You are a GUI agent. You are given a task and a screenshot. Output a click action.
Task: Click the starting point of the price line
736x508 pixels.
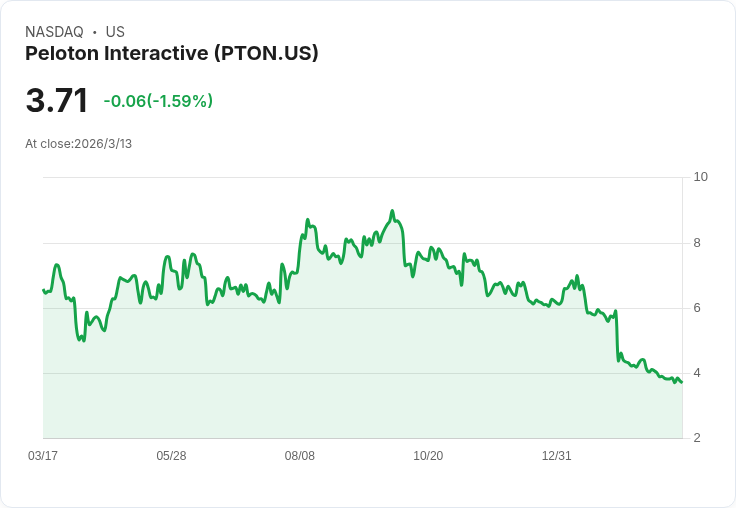43,290
